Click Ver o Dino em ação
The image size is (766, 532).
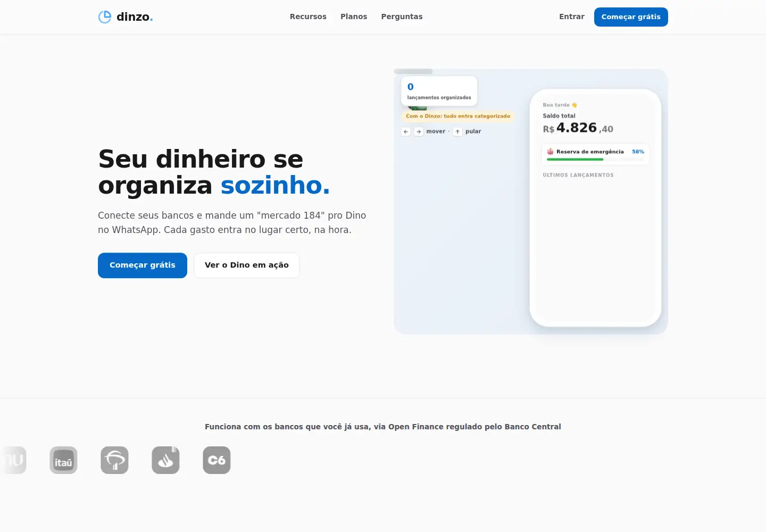247,265
